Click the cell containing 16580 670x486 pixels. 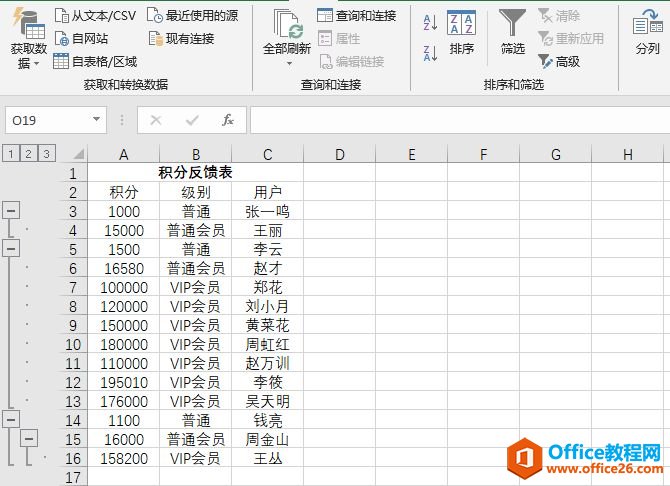point(123,268)
